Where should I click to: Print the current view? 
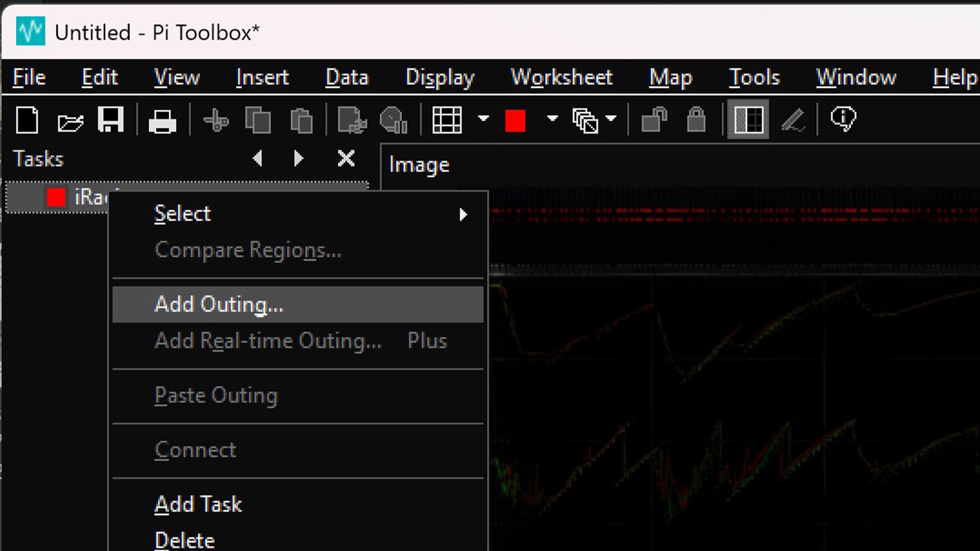(x=162, y=120)
